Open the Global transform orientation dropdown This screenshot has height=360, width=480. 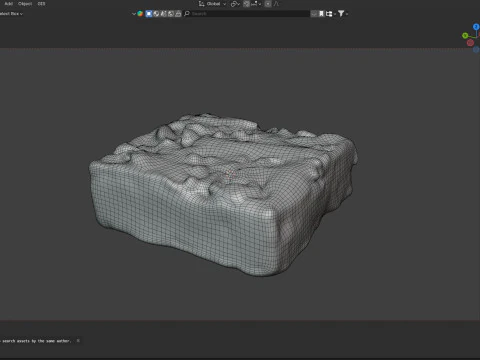213,4
